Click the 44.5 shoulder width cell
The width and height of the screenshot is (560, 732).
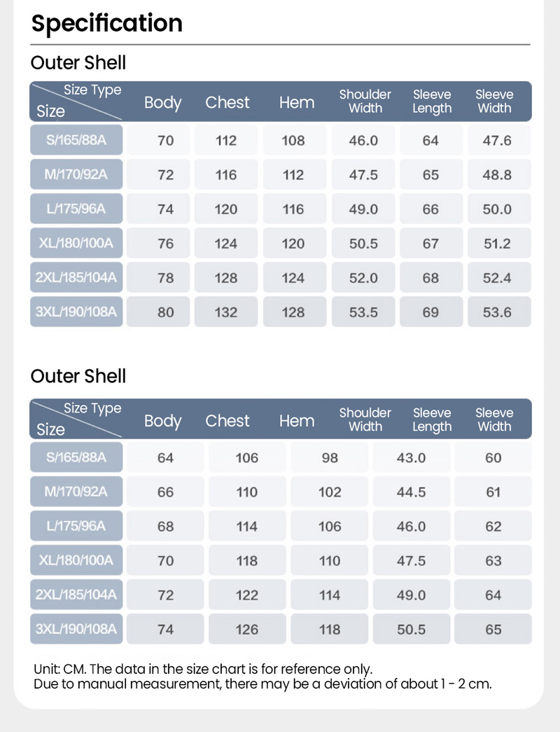[411, 492]
